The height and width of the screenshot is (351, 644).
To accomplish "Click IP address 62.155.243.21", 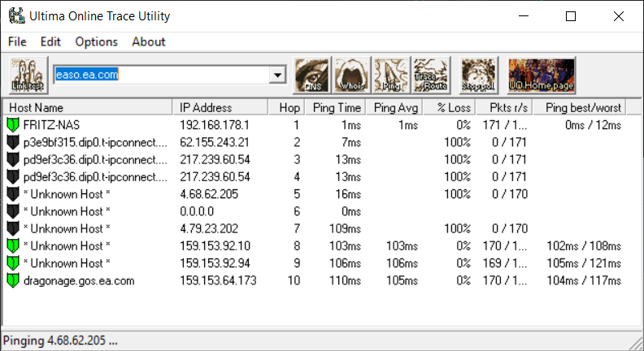I will [215, 142].
